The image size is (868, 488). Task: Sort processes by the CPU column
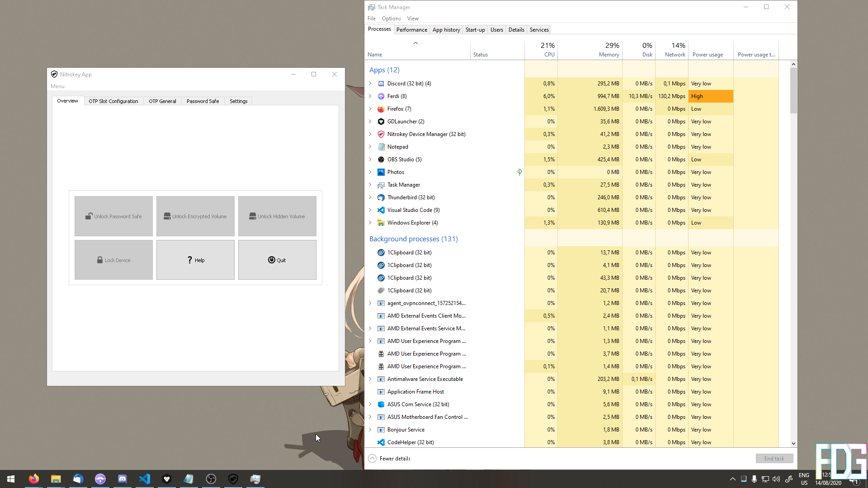tap(541, 50)
